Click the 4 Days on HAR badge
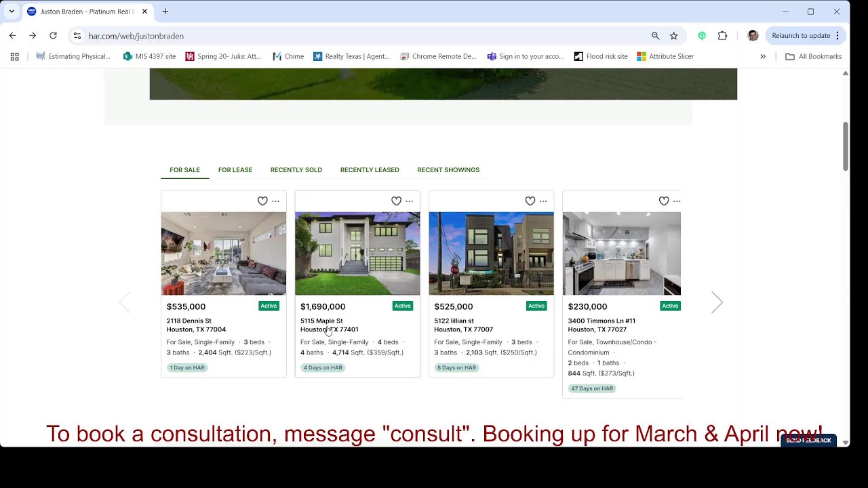 click(x=323, y=368)
